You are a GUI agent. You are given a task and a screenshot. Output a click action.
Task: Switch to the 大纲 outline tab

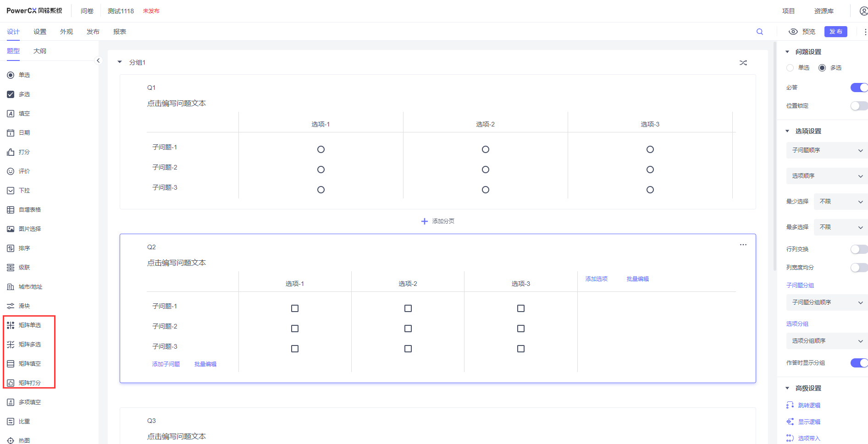[x=40, y=51]
